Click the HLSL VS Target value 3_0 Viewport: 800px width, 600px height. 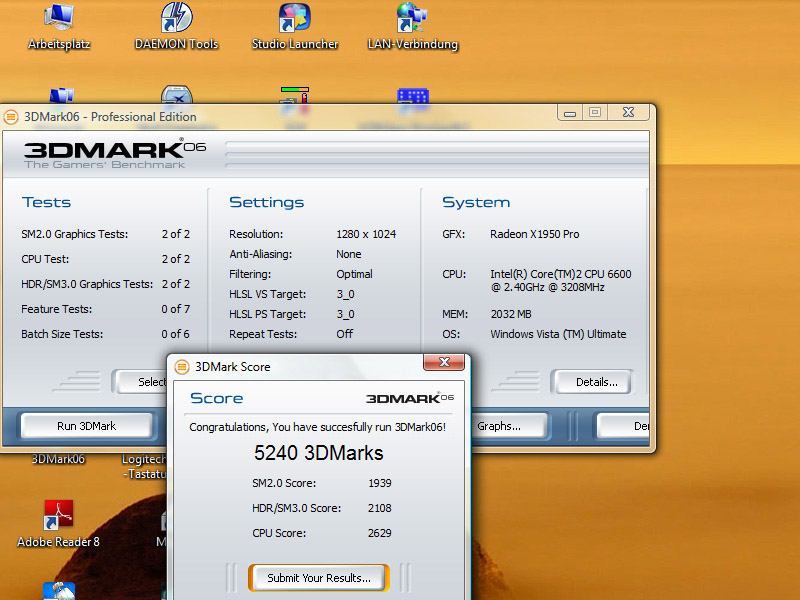click(345, 294)
